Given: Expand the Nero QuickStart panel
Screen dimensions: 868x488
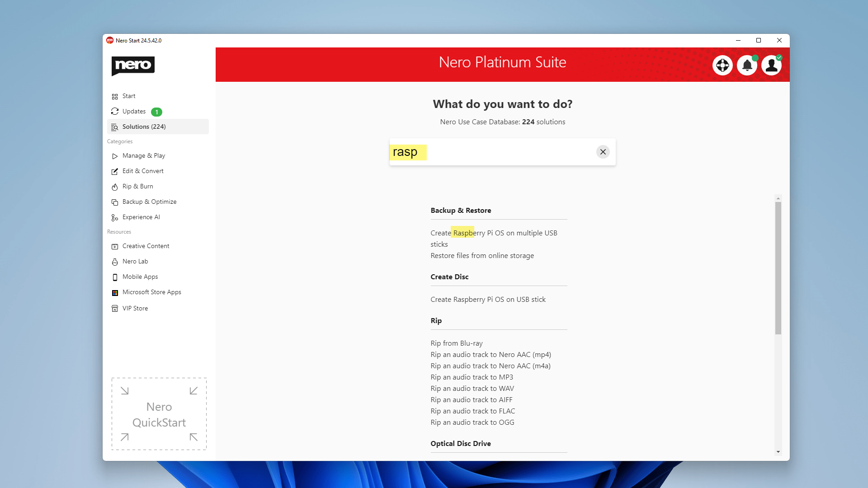Looking at the screenshot, I should [x=159, y=414].
